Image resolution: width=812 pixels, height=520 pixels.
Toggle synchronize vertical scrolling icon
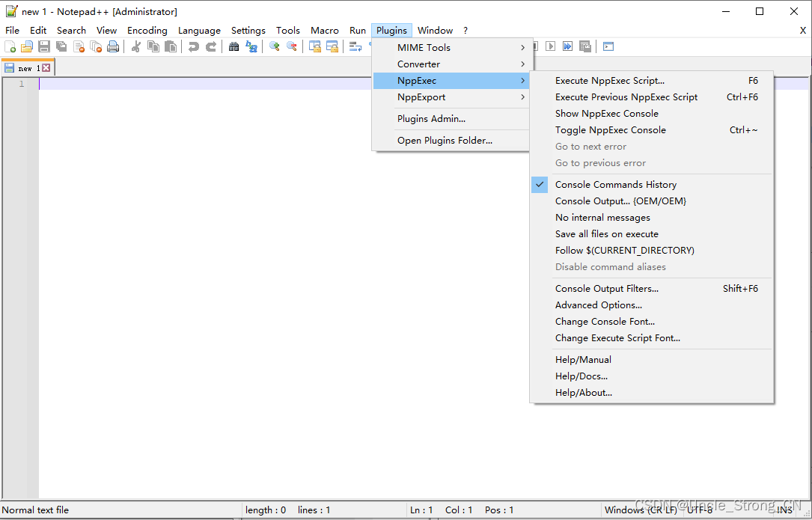(x=314, y=46)
